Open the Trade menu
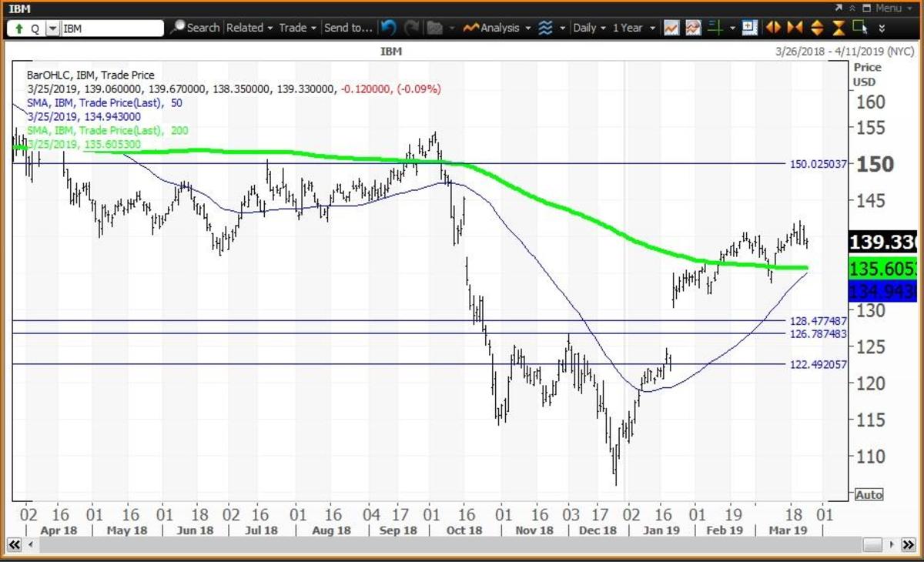Image resolution: width=924 pixels, height=562 pixels. pos(298,28)
